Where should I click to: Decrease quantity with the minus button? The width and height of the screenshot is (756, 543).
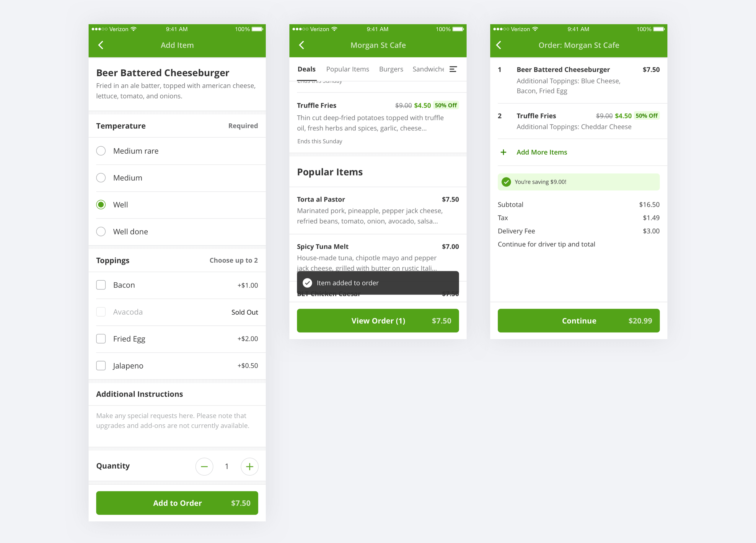pyautogui.click(x=204, y=466)
